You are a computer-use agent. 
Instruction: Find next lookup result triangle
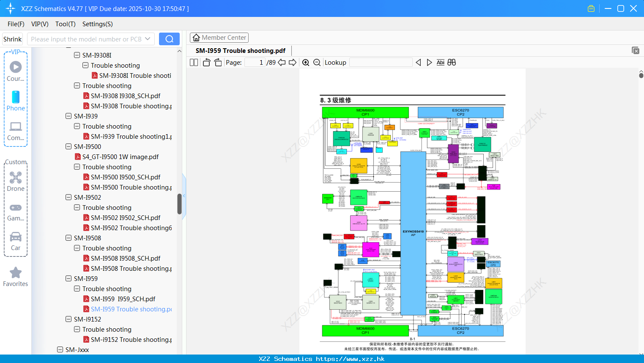[x=429, y=63]
